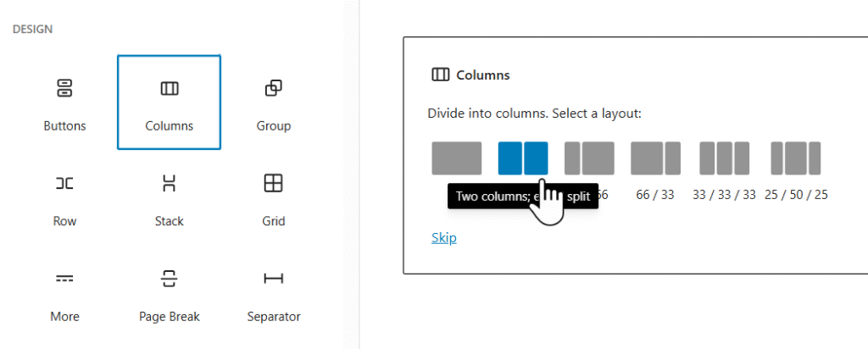Viewport: 868px width, 349px height.
Task: Select the single full-width column layout
Action: (456, 158)
